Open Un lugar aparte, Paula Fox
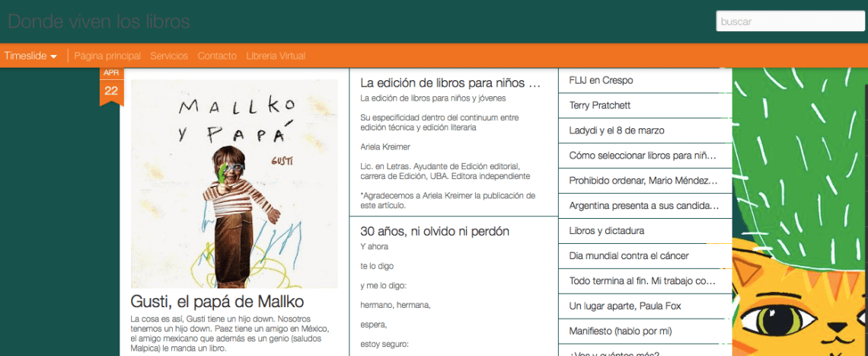 [645, 306]
